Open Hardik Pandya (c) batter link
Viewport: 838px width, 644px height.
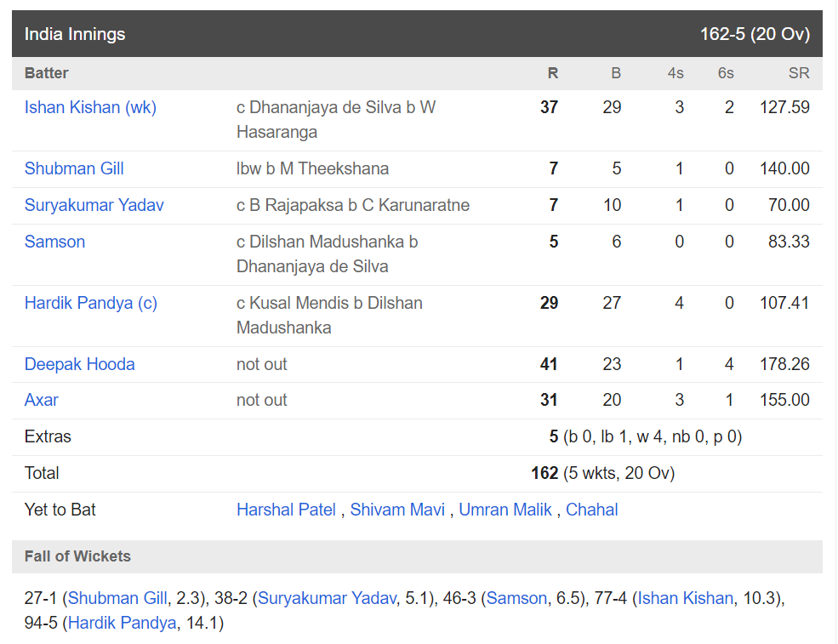point(90,303)
